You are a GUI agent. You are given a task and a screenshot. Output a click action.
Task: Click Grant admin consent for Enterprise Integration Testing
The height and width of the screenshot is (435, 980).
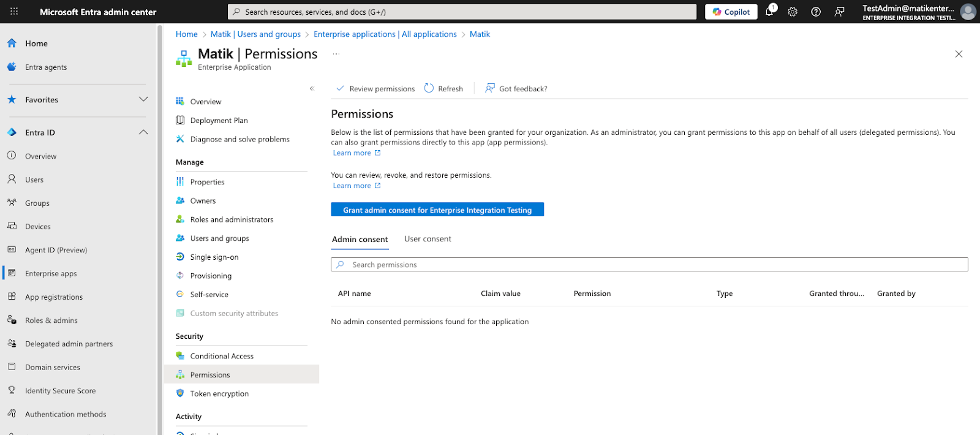pyautogui.click(x=437, y=210)
